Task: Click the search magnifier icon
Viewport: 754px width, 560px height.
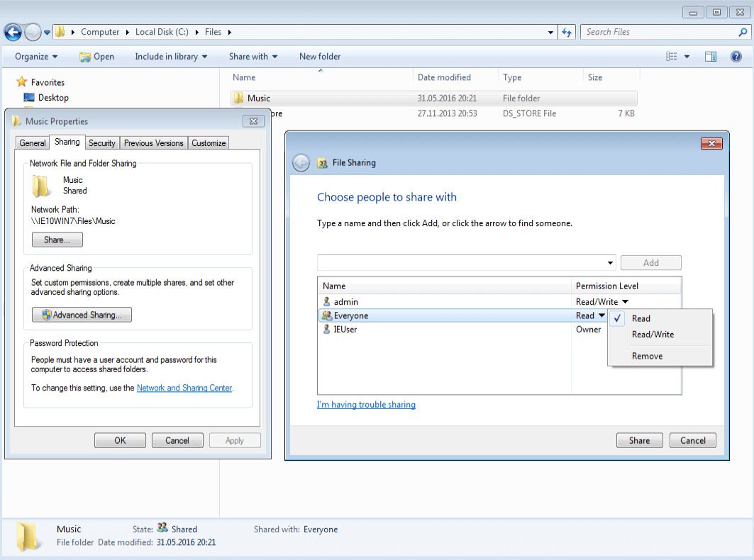Action: [x=742, y=32]
